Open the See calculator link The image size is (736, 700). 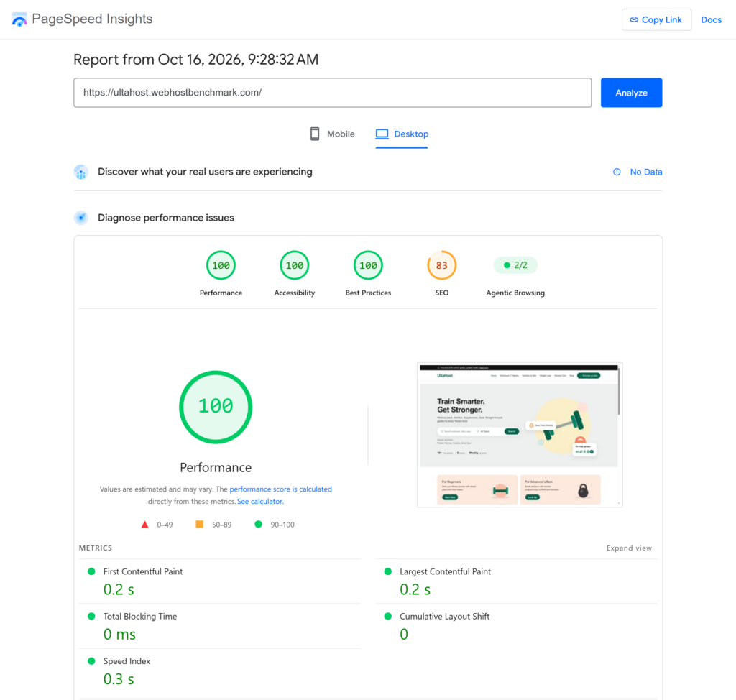[260, 502]
